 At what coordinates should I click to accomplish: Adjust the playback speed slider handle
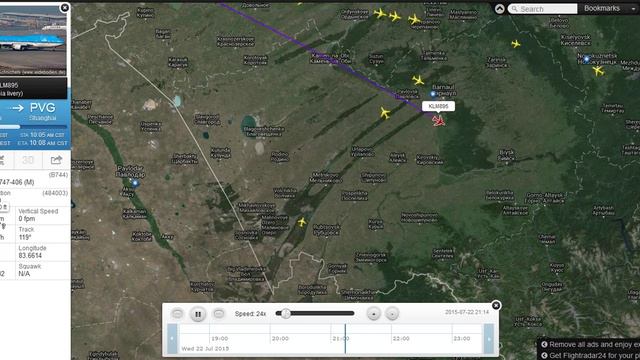[286, 313]
